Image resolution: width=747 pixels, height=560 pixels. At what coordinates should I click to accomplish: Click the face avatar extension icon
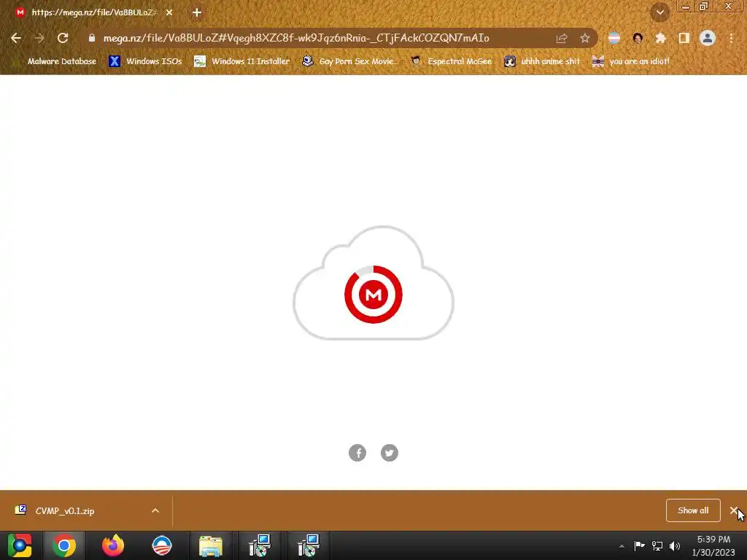[638, 38]
